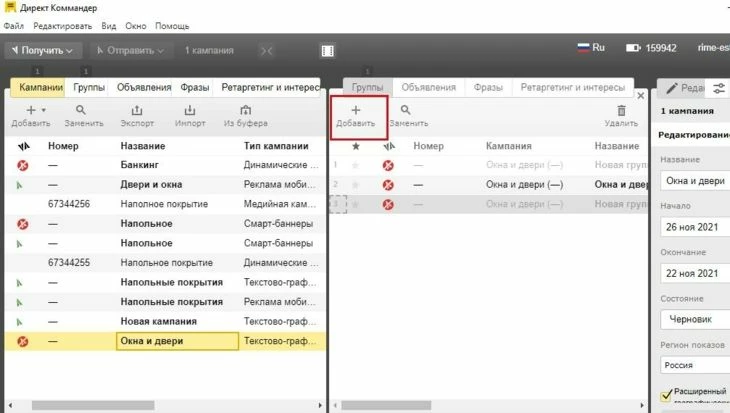The height and width of the screenshot is (413, 730).
Task: Switch to the Кампании tab
Action: (40, 87)
